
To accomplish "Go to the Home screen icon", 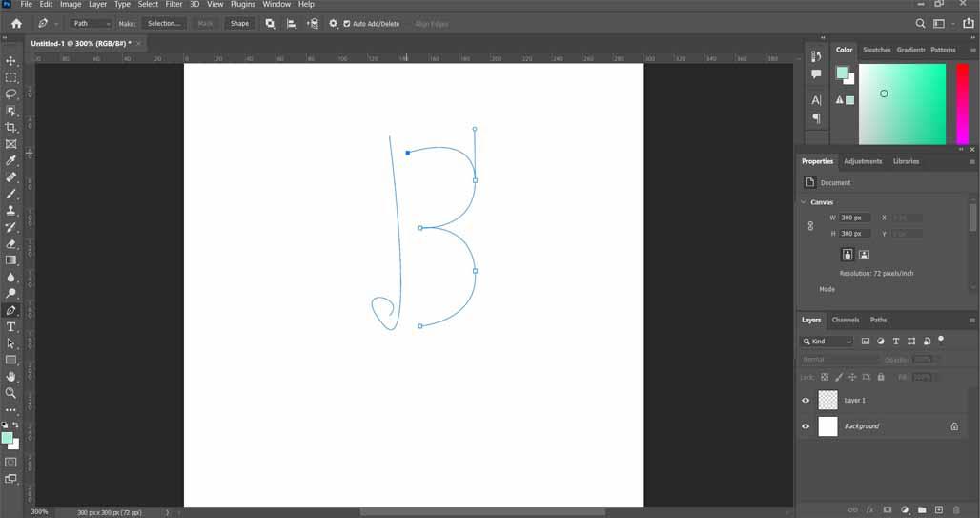I will [16, 24].
